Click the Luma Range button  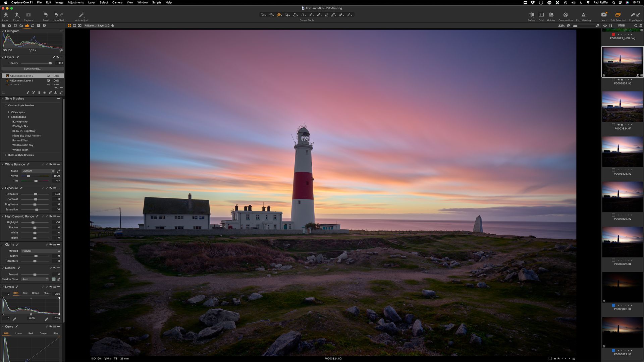coord(32,68)
